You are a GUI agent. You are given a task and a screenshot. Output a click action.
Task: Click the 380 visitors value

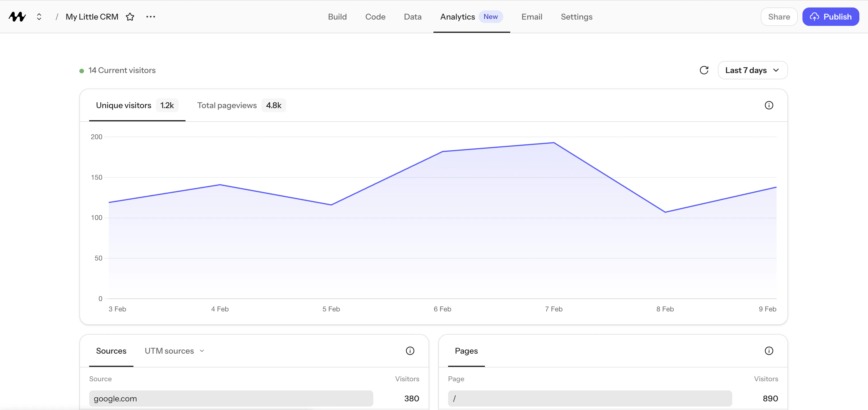click(412, 398)
